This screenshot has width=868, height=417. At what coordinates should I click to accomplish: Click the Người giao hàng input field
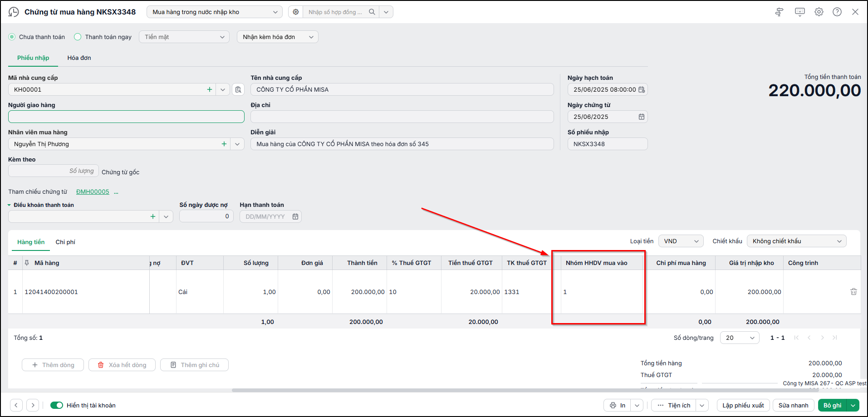pos(126,117)
